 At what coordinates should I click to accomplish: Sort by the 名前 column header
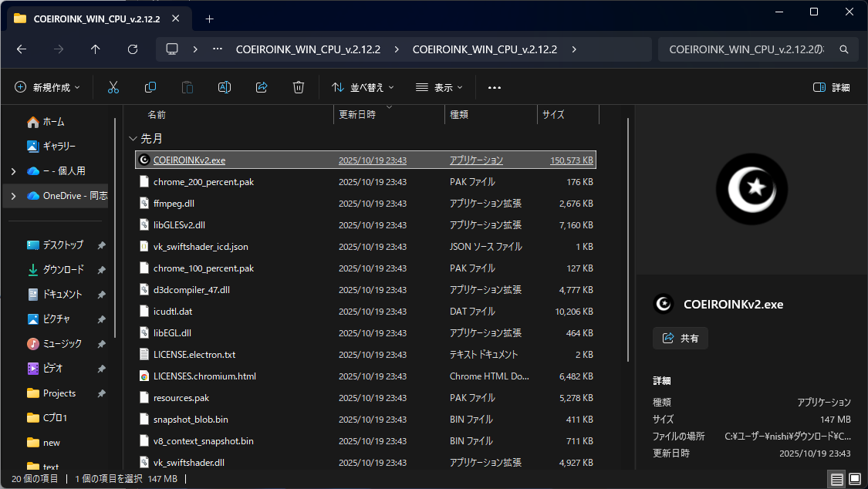[x=157, y=114]
